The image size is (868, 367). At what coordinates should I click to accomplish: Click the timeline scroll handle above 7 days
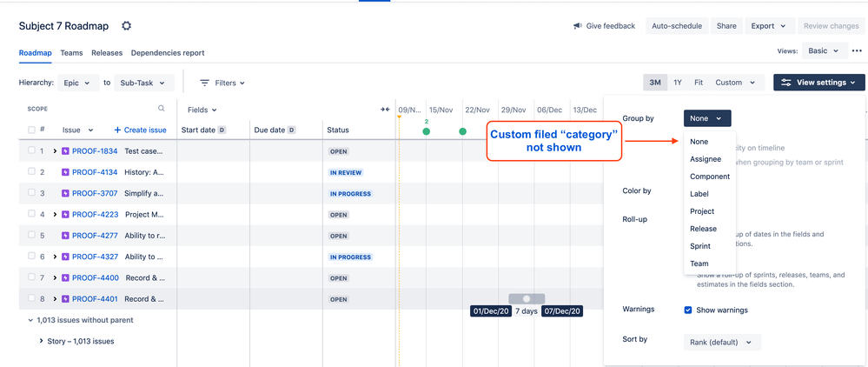[527, 299]
